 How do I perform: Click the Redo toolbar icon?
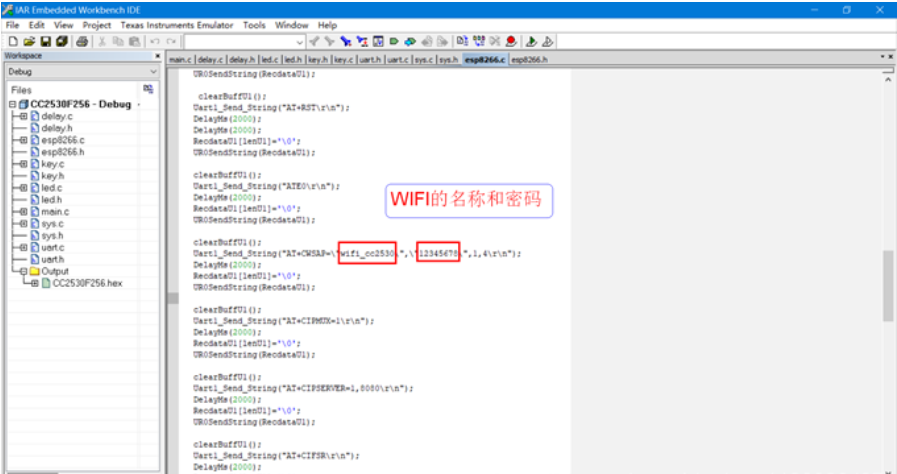pyautogui.click(x=171, y=41)
